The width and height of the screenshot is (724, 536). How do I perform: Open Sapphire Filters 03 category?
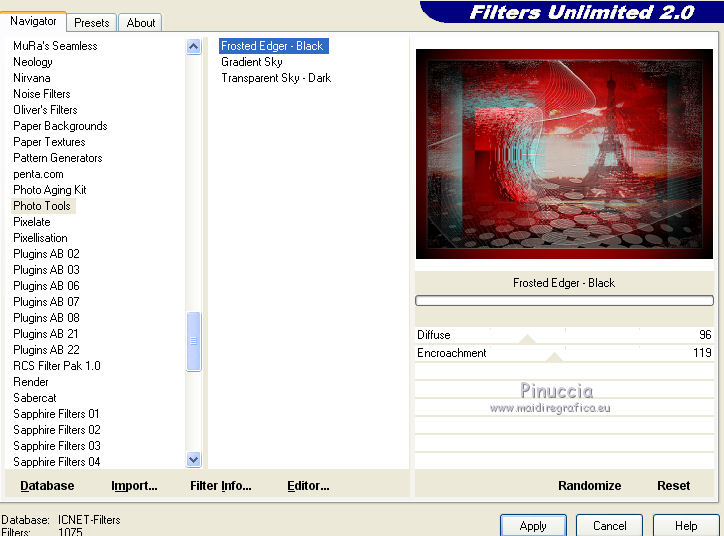point(57,446)
